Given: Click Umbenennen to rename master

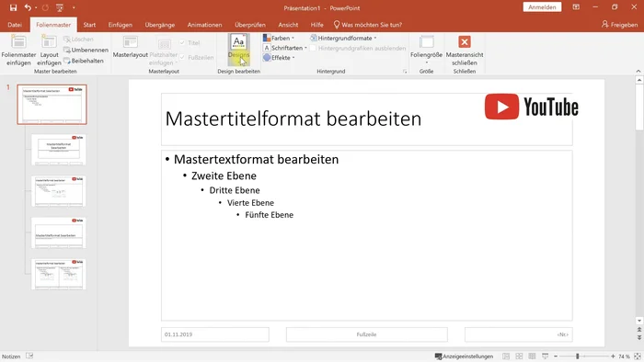Looking at the screenshot, I should pos(86,50).
